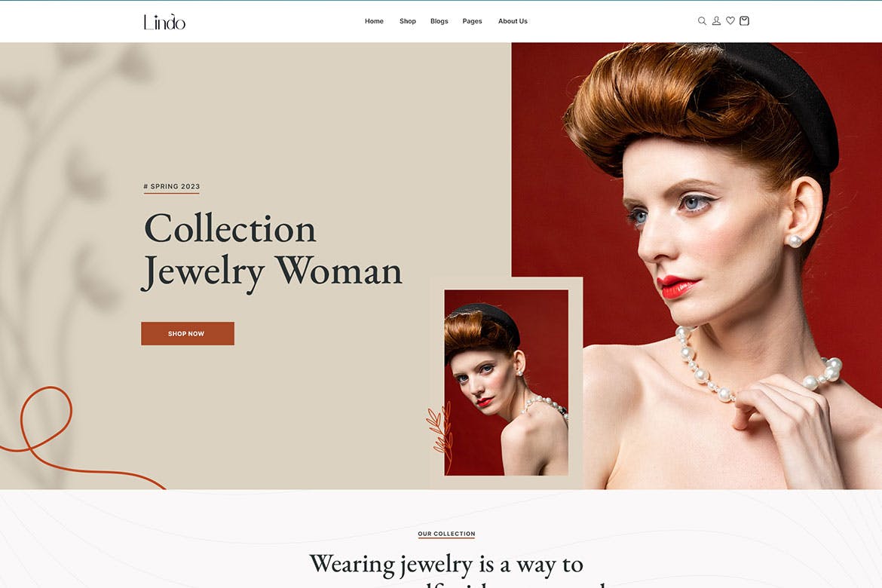
Task: Open the search magnifier icon
Action: [702, 21]
